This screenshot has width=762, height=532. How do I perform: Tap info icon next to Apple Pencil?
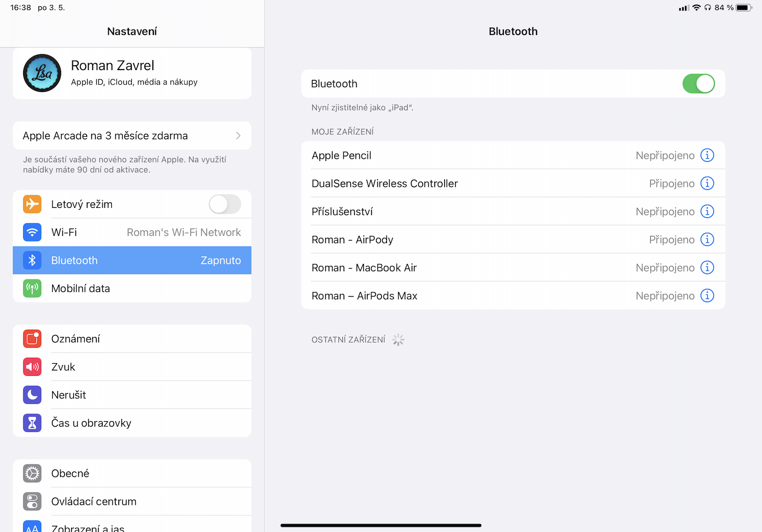click(707, 155)
